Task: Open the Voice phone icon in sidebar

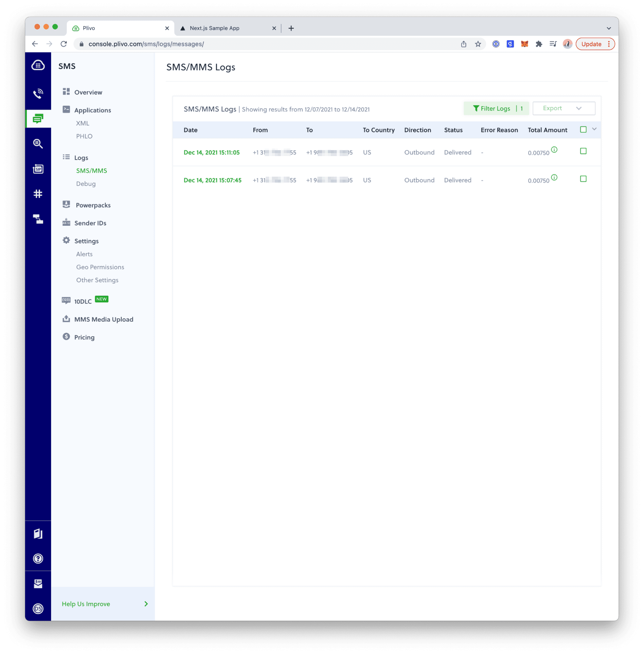Action: click(38, 94)
